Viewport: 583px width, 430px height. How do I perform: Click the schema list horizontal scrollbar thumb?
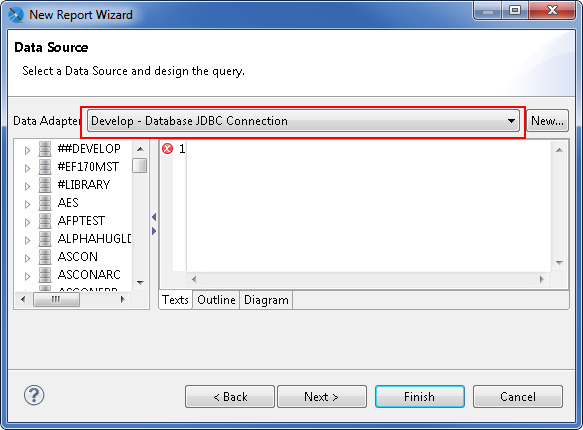56,299
